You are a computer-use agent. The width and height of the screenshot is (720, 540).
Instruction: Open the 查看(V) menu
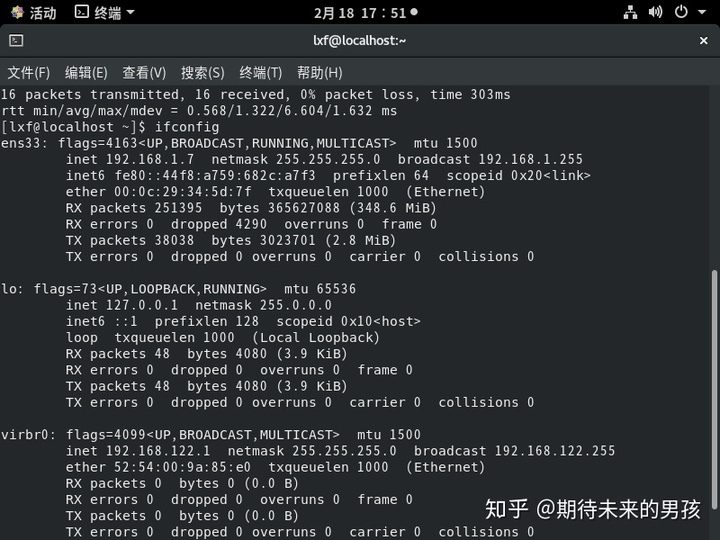click(x=144, y=73)
